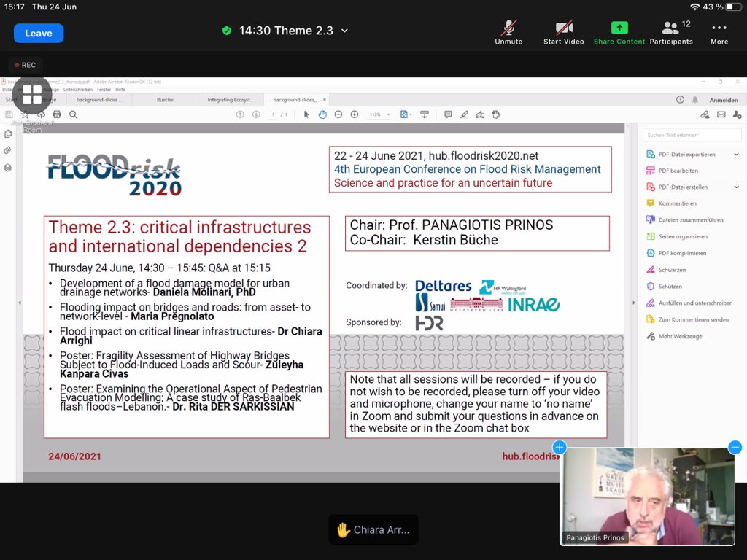Click the Suchen 'Text erkennen' search field

click(x=692, y=135)
